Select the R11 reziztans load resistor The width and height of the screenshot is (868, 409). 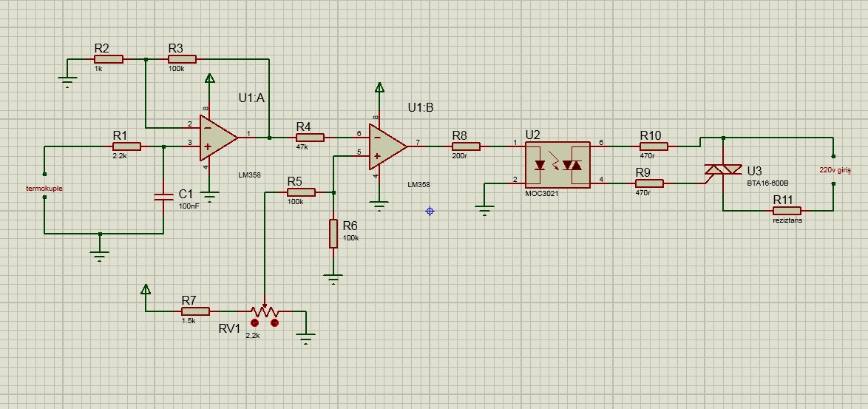pyautogui.click(x=787, y=211)
